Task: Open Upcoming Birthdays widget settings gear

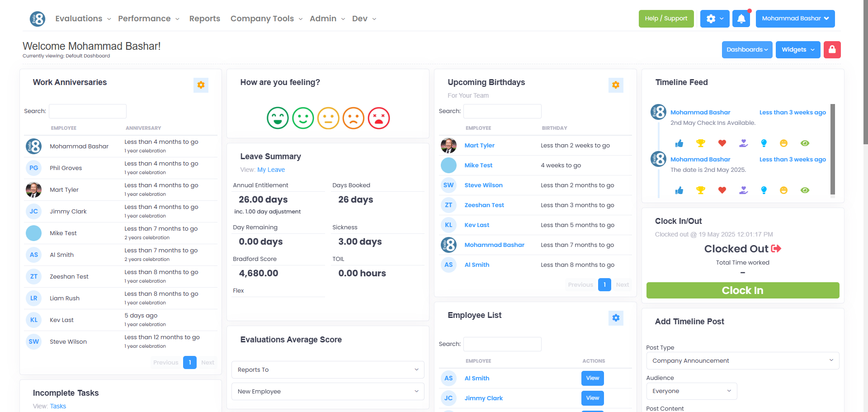Action: (x=616, y=85)
